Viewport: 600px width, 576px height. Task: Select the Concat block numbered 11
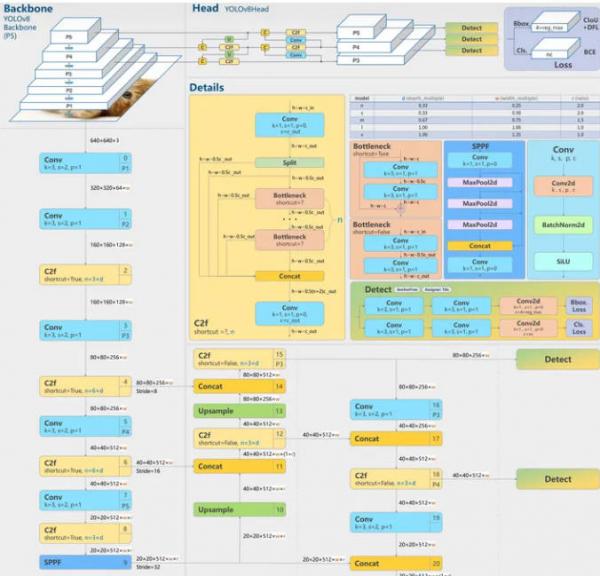click(240, 466)
